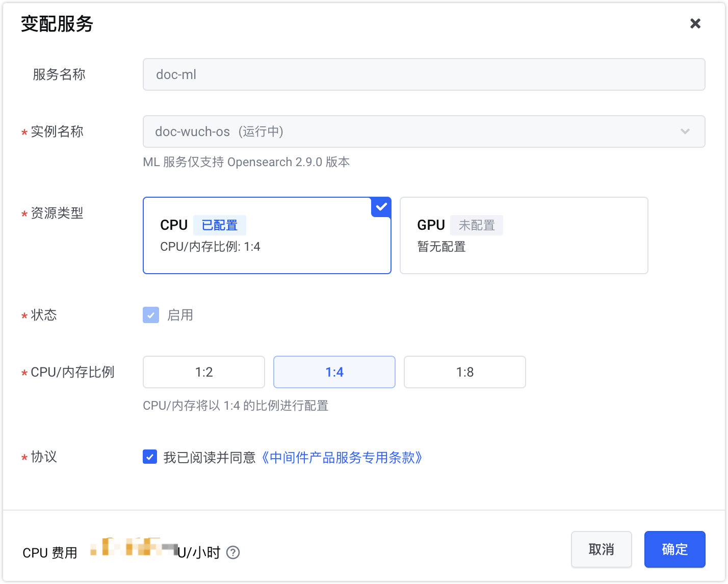728x584 pixels.
Task: Click the 已配置 tag on the CPU card
Action: point(220,225)
